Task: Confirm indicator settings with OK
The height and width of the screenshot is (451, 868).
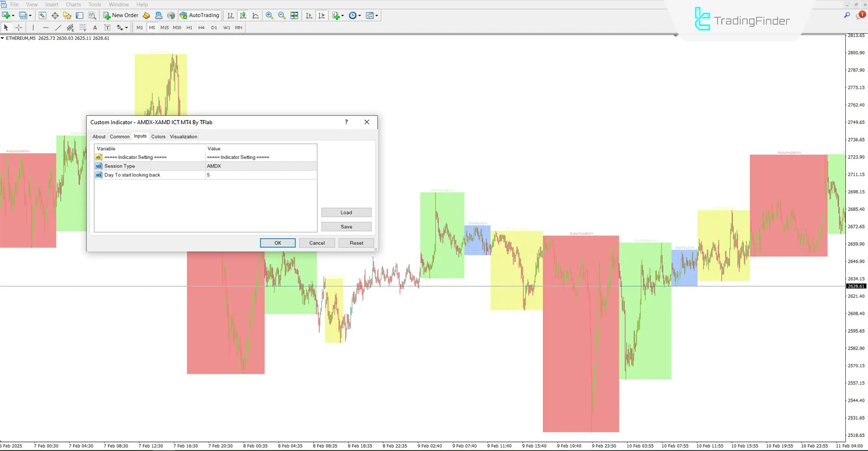Action: [277, 243]
